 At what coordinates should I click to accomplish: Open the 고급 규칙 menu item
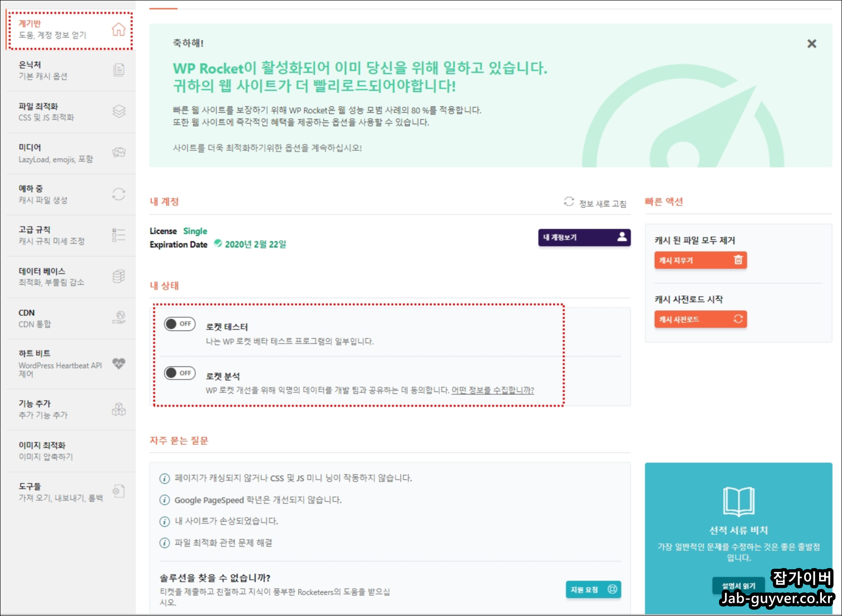(x=71, y=235)
